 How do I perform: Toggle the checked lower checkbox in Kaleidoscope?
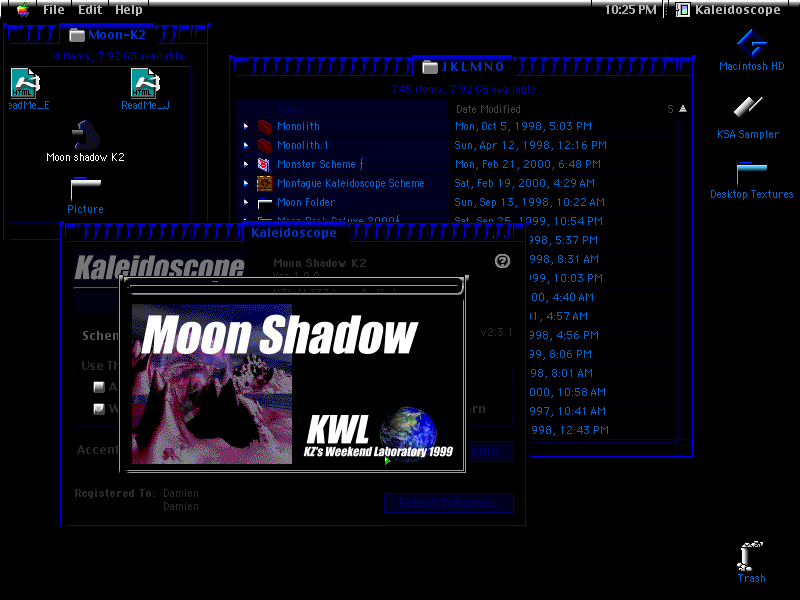(x=99, y=409)
